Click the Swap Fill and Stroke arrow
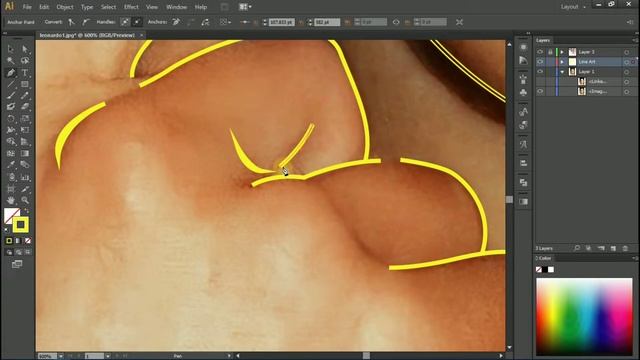This screenshot has height=360, width=640. 26,211
